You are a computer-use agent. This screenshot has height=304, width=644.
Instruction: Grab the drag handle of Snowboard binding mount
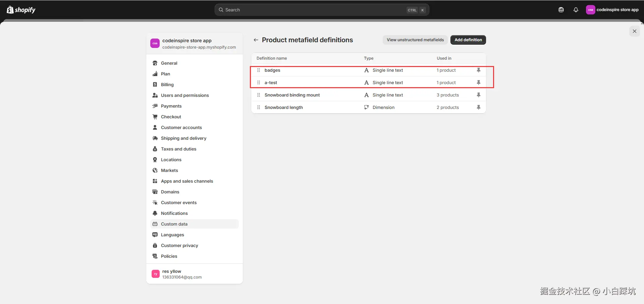259,95
